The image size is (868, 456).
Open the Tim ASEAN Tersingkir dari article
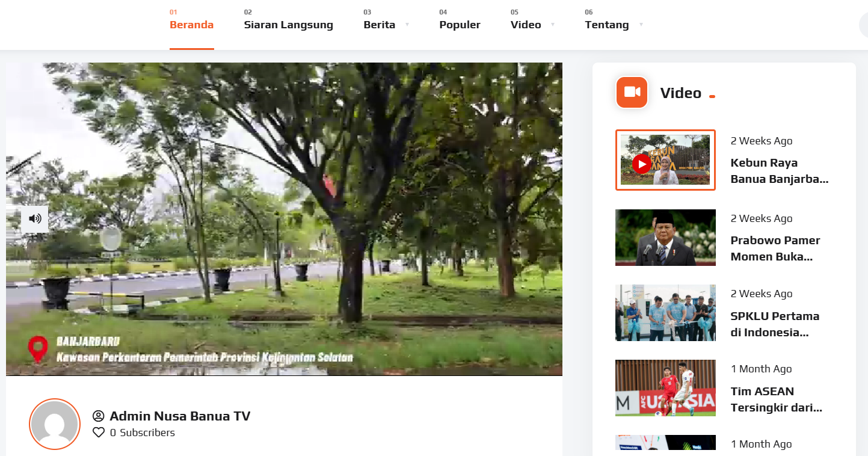[x=776, y=399]
